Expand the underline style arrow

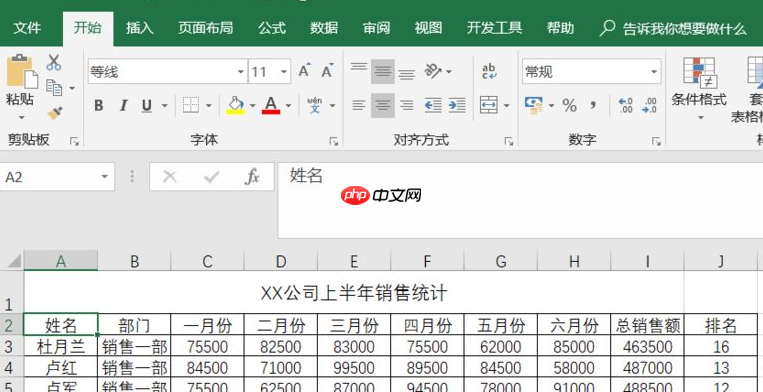164,106
